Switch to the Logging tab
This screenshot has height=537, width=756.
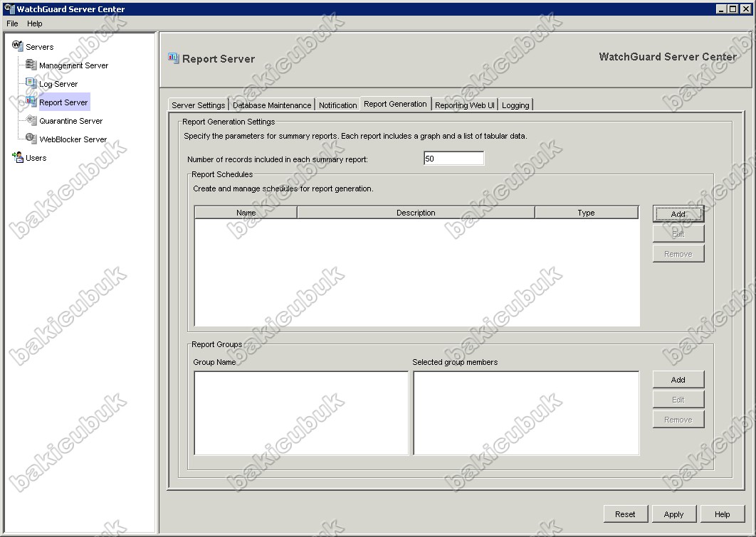click(x=515, y=105)
